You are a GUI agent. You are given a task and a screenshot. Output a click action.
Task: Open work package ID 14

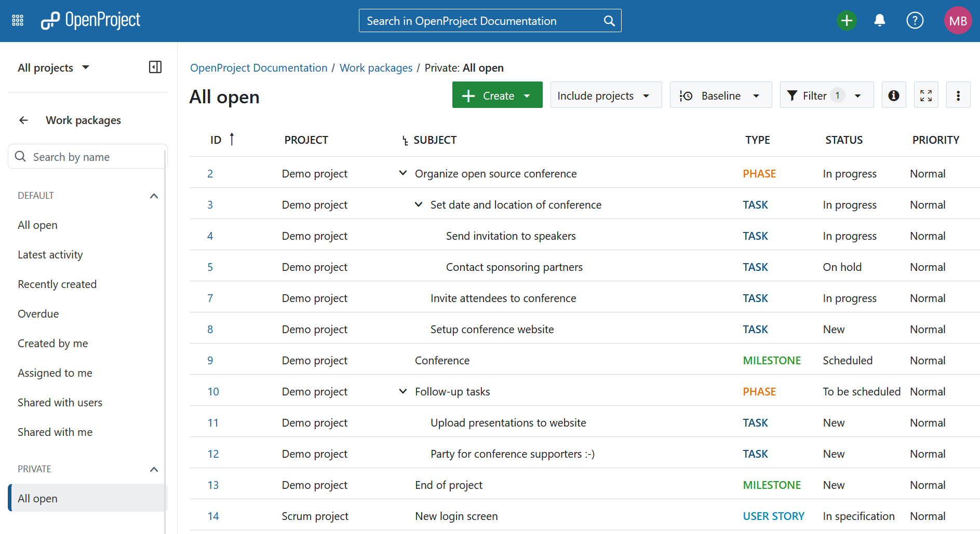[213, 516]
